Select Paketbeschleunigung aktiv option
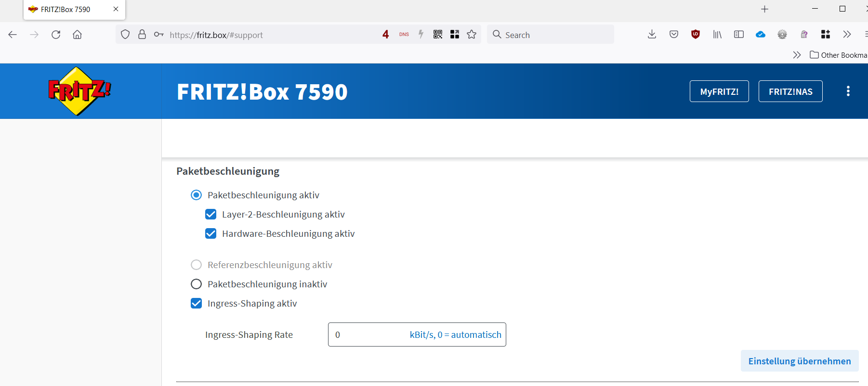This screenshot has height=386, width=868. (196, 195)
